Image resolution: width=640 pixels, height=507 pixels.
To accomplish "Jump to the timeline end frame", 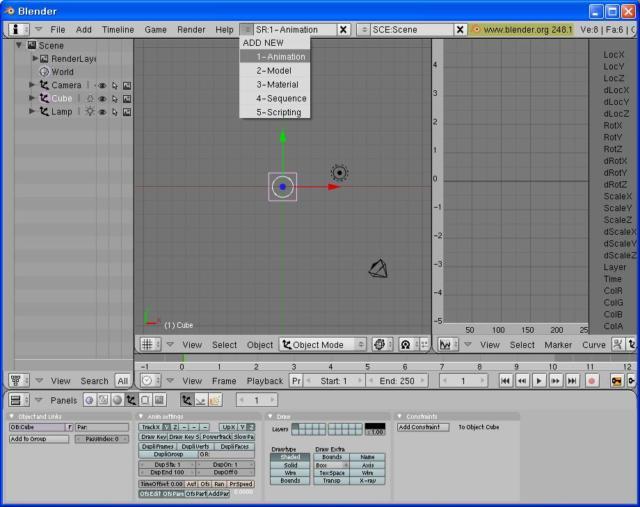I will (572, 381).
